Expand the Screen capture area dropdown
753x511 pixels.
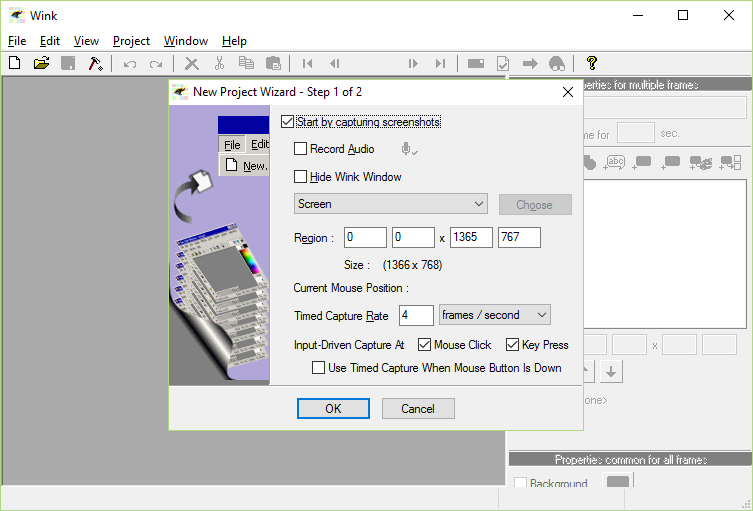tap(390, 204)
